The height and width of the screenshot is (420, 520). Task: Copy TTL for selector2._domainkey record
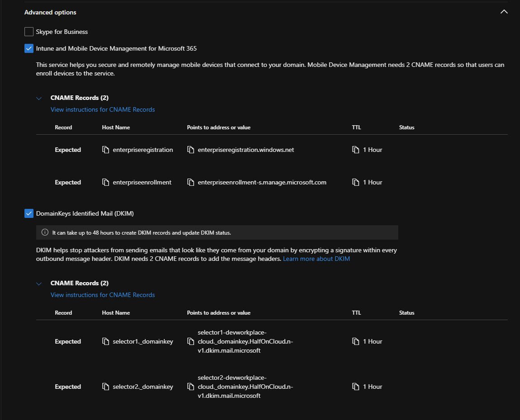[x=356, y=387]
